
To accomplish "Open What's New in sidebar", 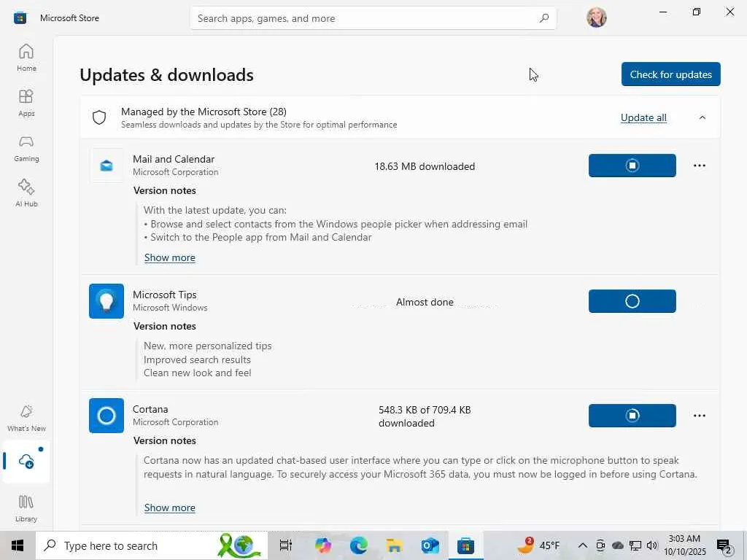I will click(26, 418).
